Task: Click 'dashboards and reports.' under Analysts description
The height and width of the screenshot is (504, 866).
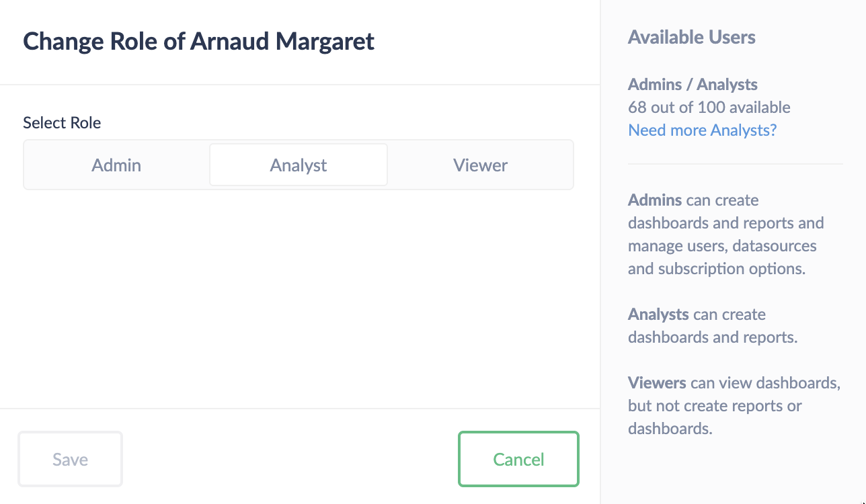Action: pos(713,337)
